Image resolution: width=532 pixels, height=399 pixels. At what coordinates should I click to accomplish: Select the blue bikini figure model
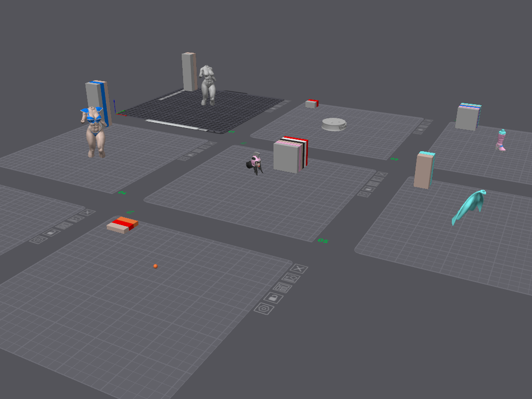pos(94,132)
